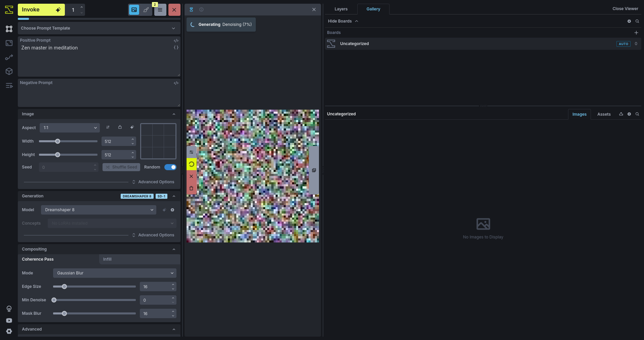Viewport: 644px width, 340px height.
Task: Click the Negative Prompt text area
Action: (99, 93)
